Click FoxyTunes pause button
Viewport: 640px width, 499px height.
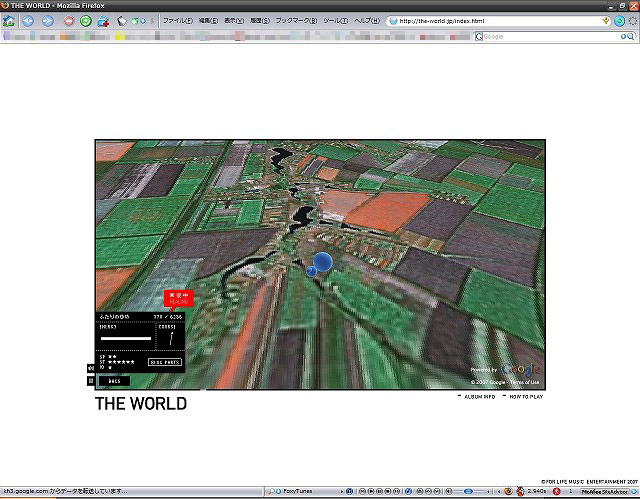pyautogui.click(x=379, y=491)
